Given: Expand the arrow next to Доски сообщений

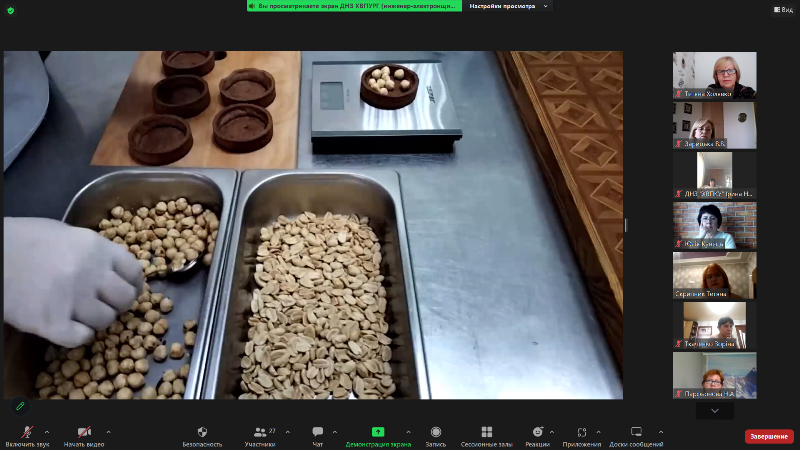Looking at the screenshot, I should (x=661, y=432).
